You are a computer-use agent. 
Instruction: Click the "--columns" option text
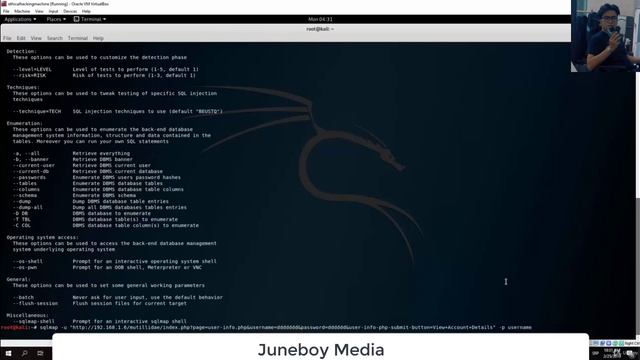point(26,189)
